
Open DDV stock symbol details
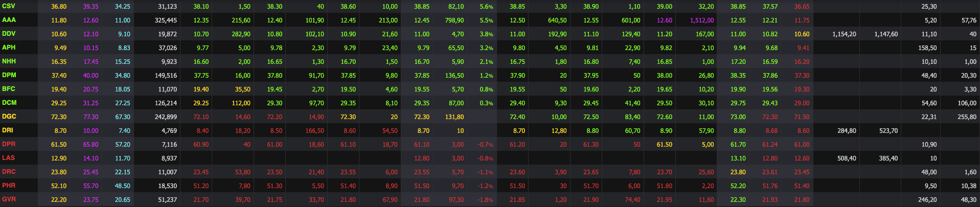point(9,34)
